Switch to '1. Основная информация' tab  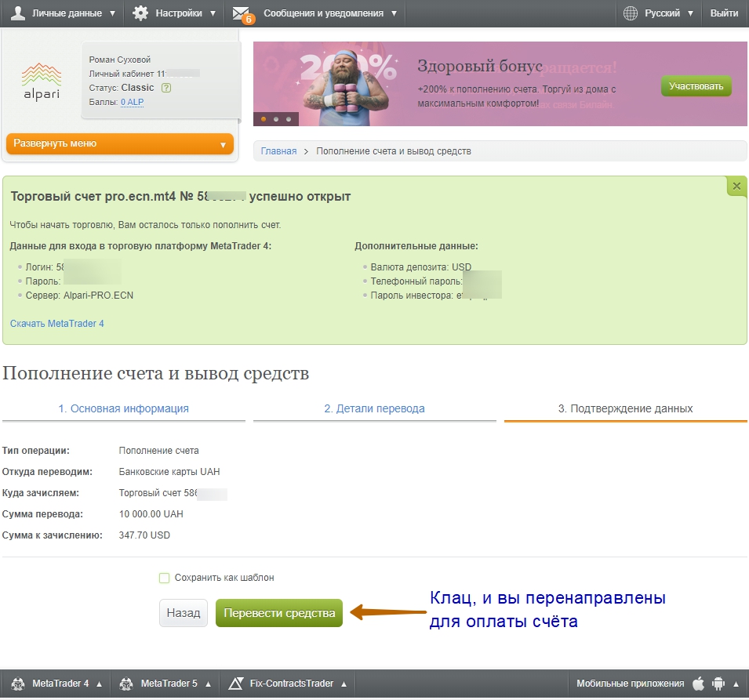[124, 408]
